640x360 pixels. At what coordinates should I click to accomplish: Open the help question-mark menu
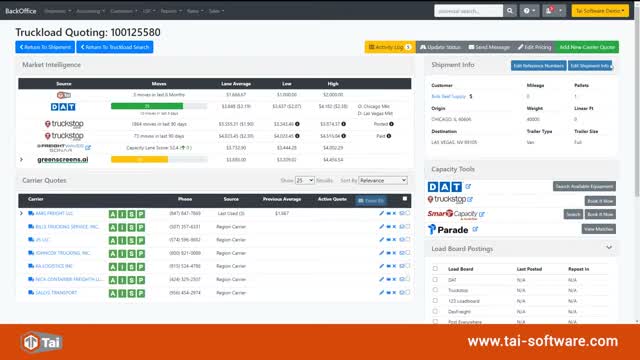point(529,11)
